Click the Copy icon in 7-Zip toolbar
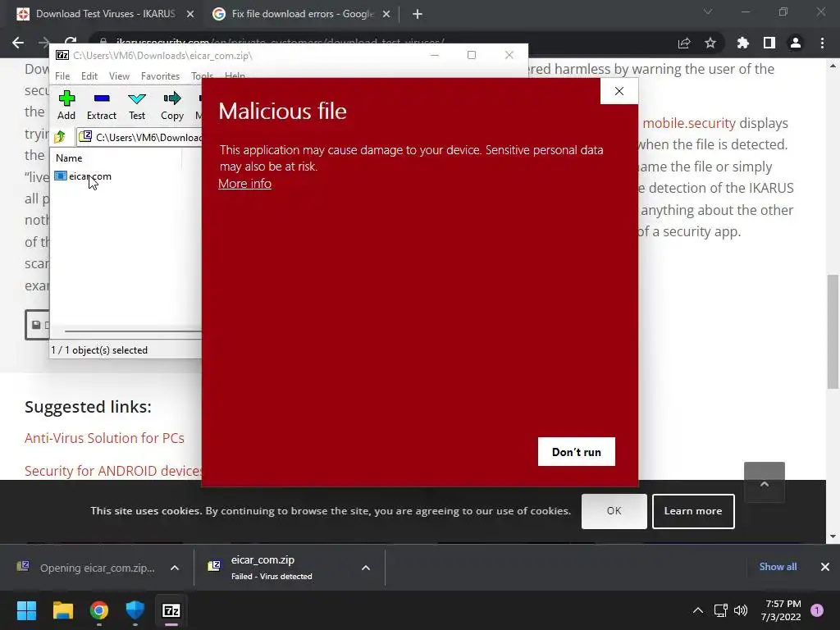Viewport: 840px width, 630px height. click(172, 105)
